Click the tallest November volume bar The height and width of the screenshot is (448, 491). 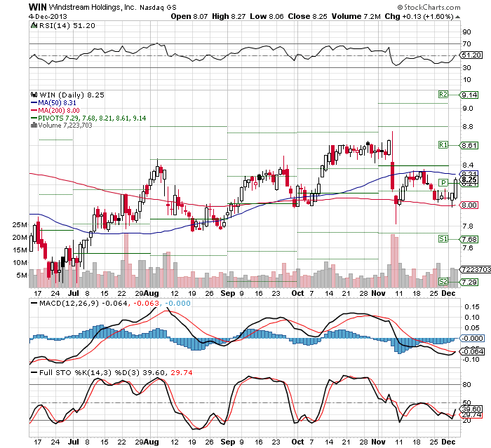393,261
